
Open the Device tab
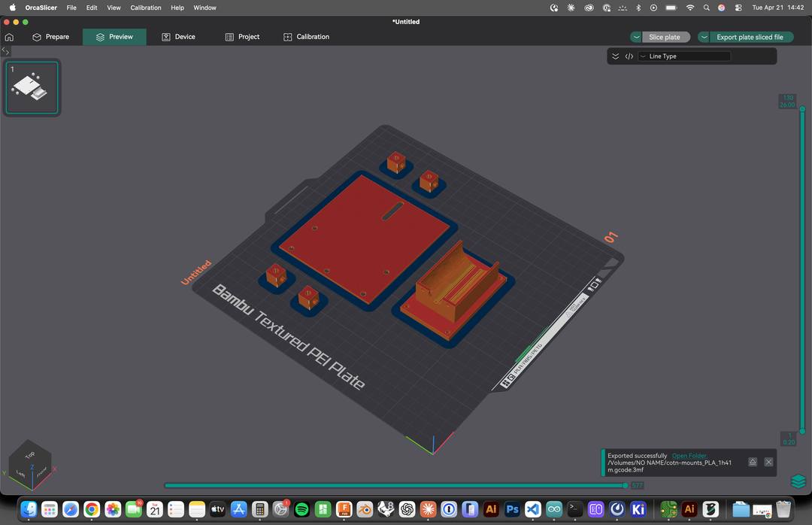[179, 37]
